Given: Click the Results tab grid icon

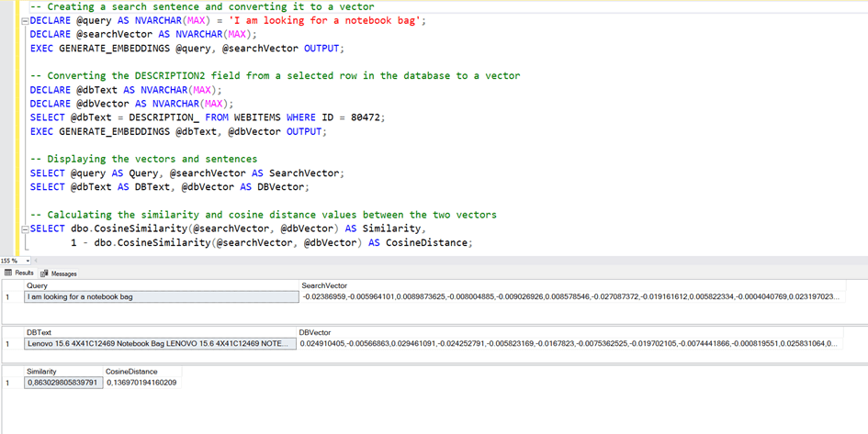Looking at the screenshot, I should (8, 273).
